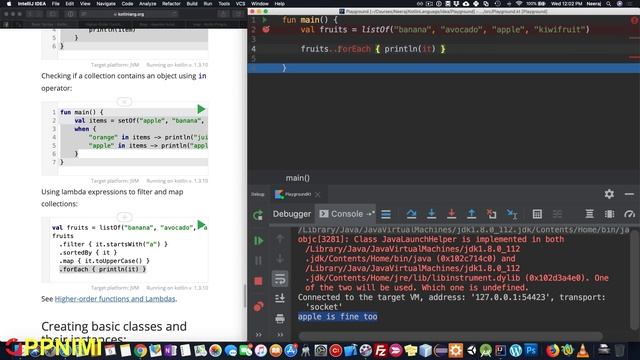This screenshot has width=640, height=360.
Task: Run the fruits lambda example in browser
Action: (x=201, y=224)
